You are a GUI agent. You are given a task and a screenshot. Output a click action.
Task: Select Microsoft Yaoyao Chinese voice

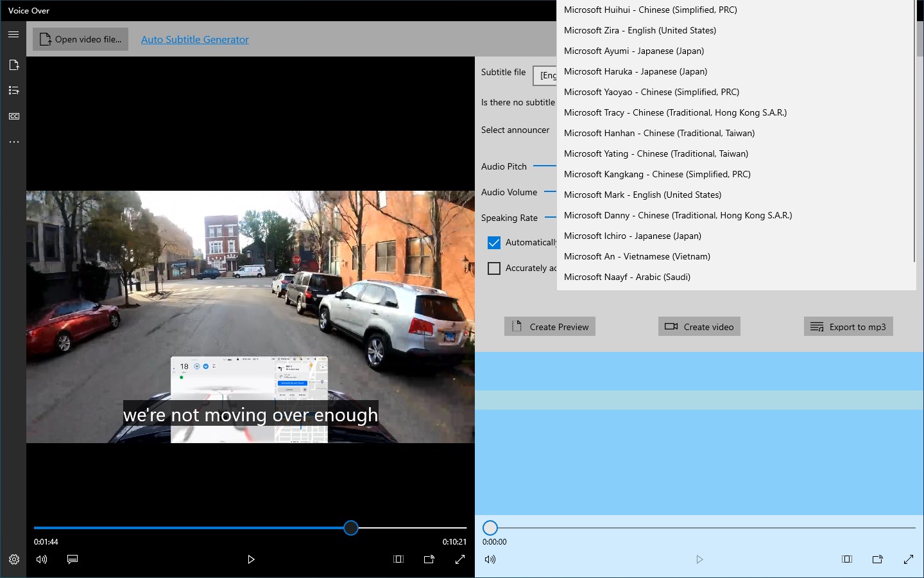pyautogui.click(x=736, y=92)
